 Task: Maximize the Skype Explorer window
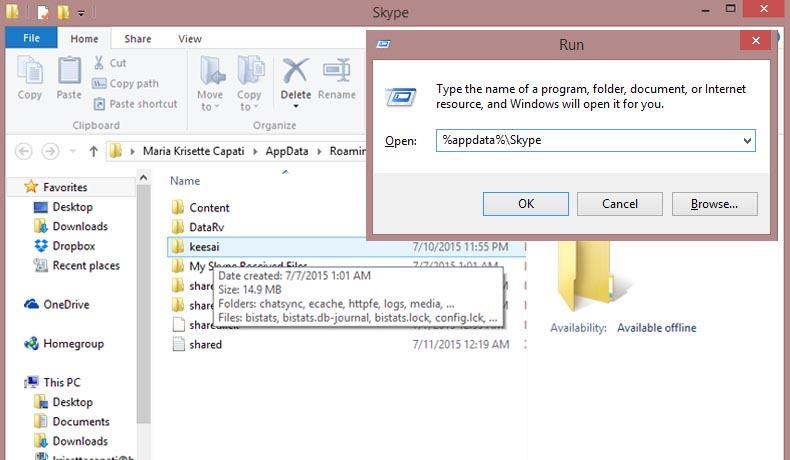(730, 9)
